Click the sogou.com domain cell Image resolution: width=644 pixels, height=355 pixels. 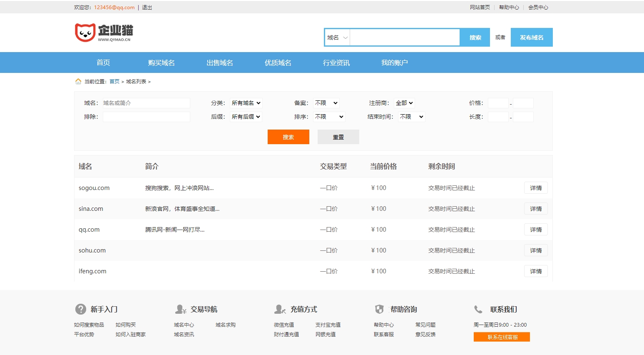tap(94, 188)
